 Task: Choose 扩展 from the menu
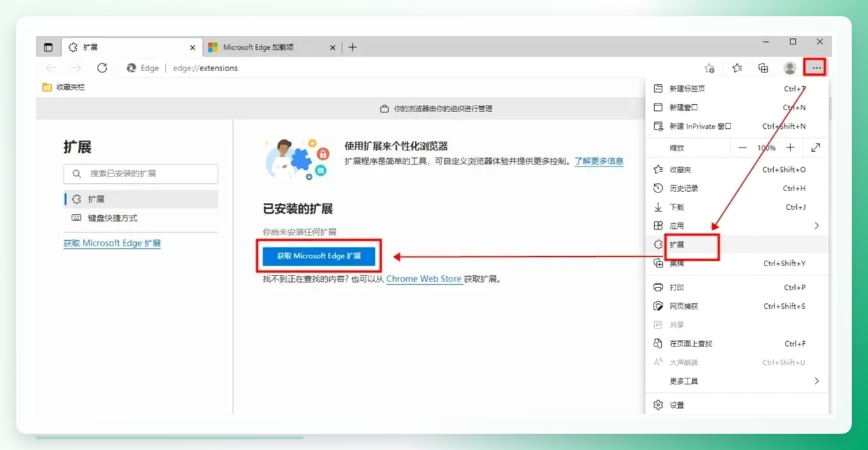pyautogui.click(x=737, y=245)
